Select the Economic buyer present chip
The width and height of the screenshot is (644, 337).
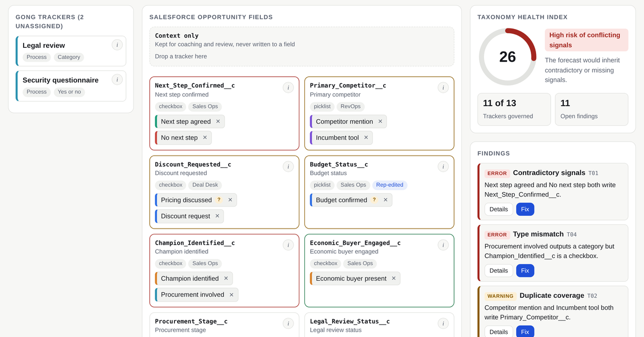click(x=355, y=278)
